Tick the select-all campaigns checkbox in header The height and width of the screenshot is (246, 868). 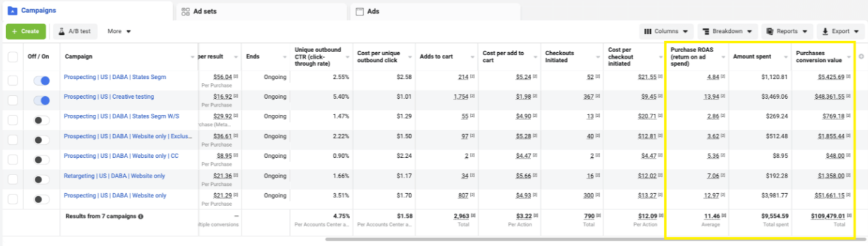(12, 57)
